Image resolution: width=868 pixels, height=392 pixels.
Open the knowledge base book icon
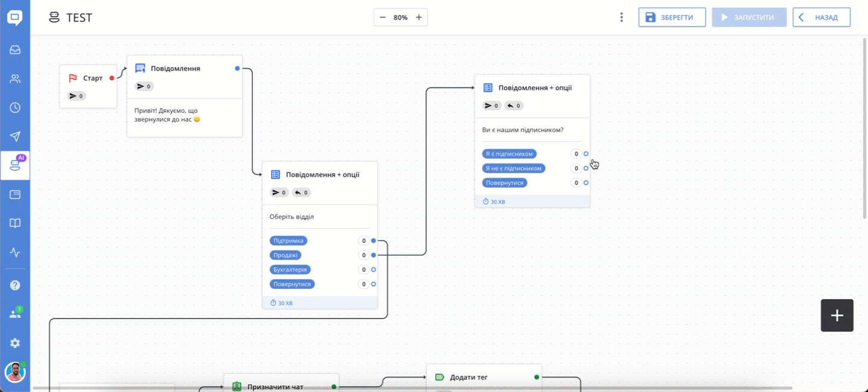[15, 223]
